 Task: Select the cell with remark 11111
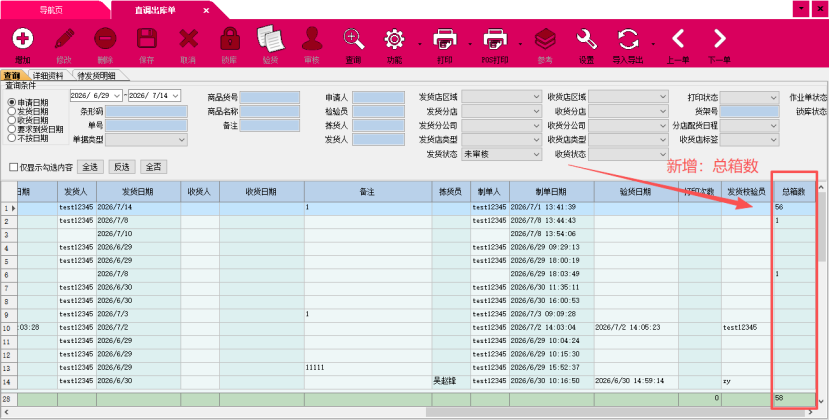coord(368,368)
